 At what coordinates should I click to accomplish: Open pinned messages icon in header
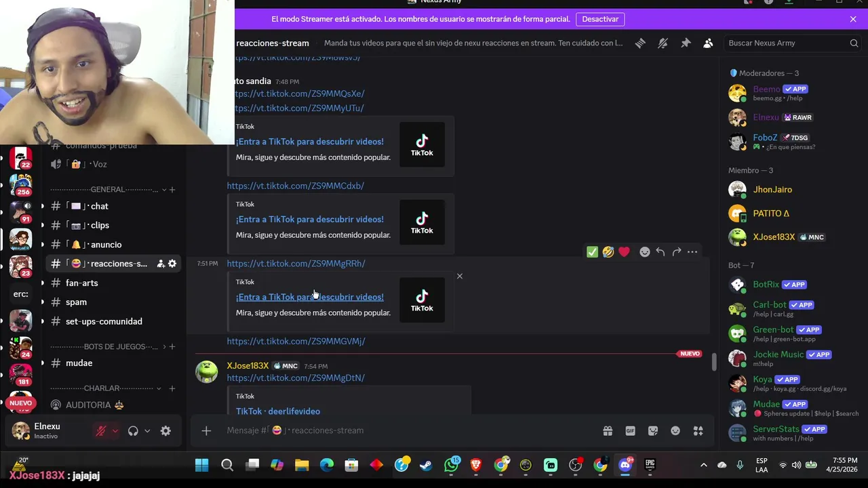[x=686, y=43]
